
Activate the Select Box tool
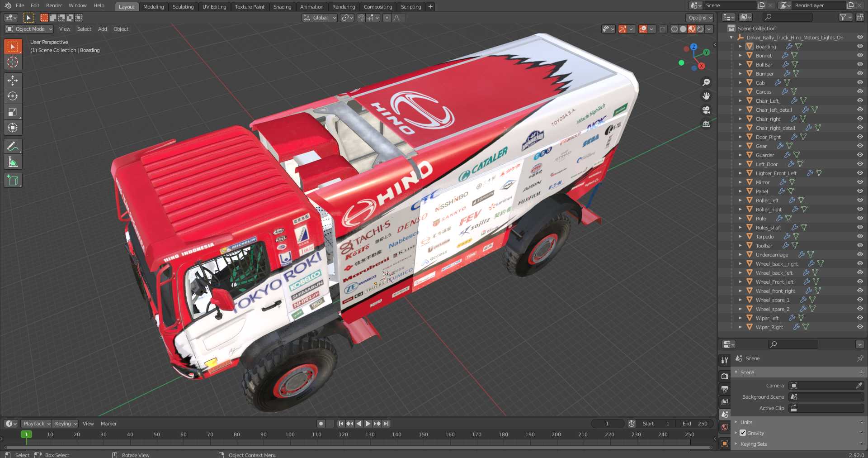13,47
